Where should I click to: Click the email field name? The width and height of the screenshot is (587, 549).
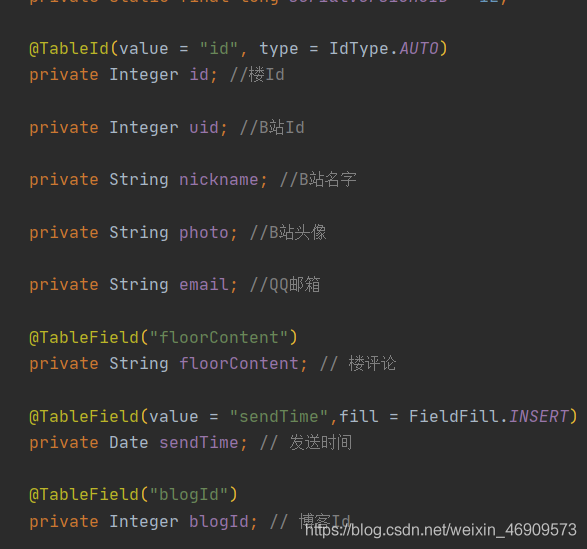click(x=204, y=285)
